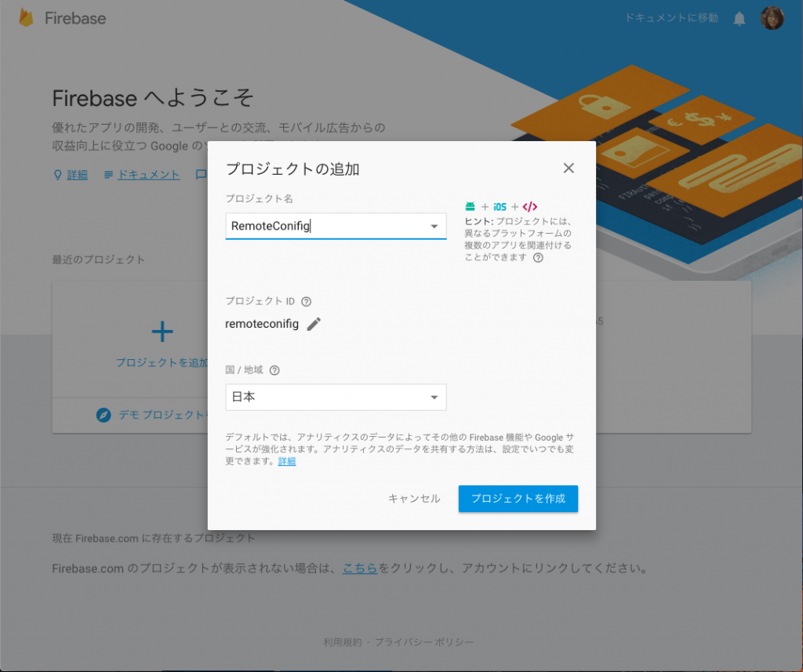Close the プロジェクトの追加 dialog

569,168
